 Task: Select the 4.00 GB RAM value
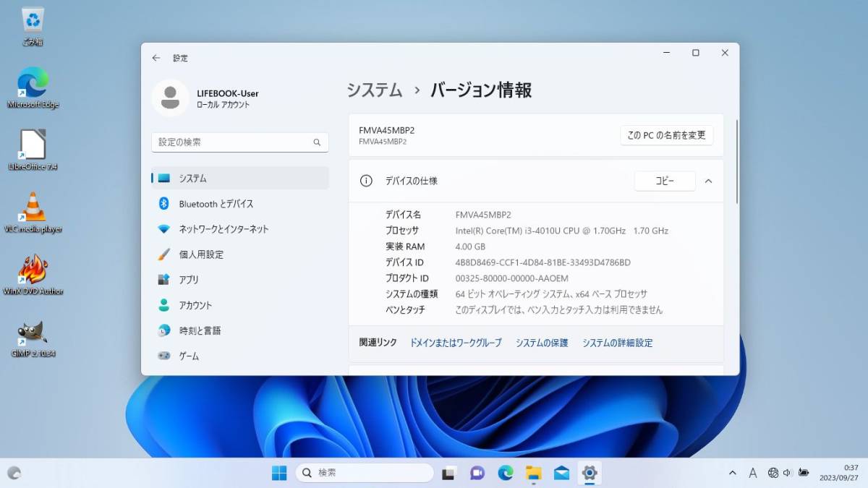click(472, 247)
